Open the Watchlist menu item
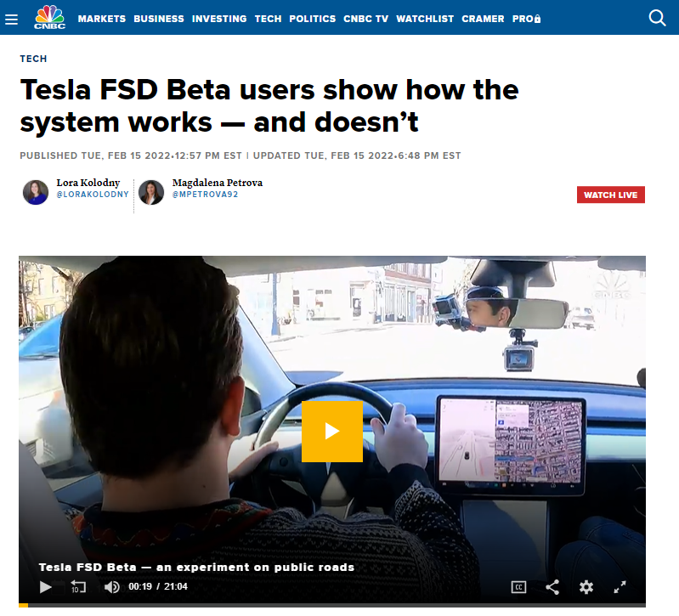This screenshot has height=616, width=679. point(425,19)
